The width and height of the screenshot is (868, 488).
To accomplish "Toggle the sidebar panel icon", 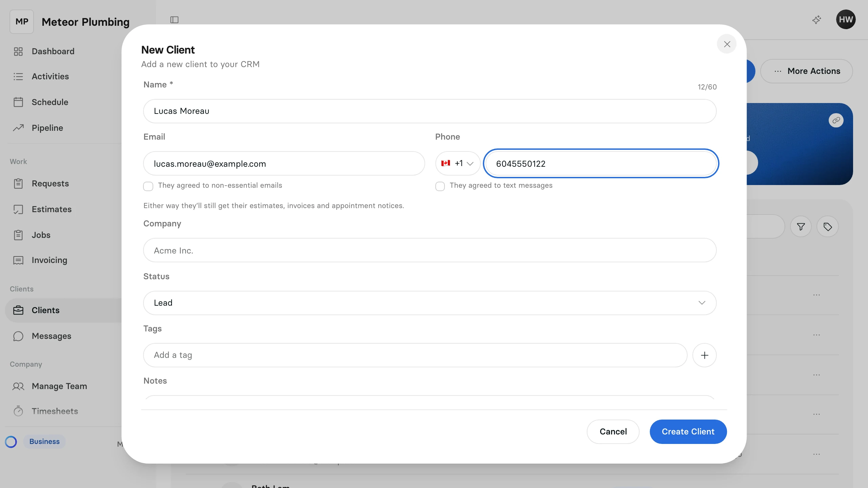I will tap(174, 20).
